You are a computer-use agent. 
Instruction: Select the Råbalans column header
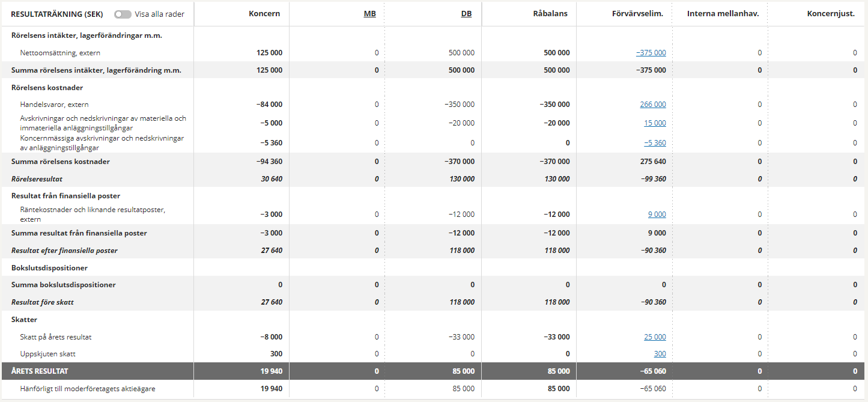pos(551,14)
